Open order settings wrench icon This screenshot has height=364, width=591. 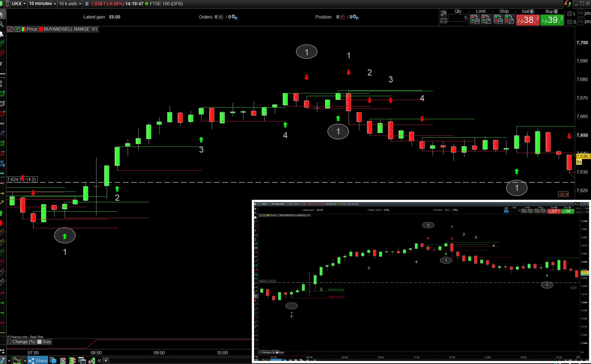click(444, 13)
